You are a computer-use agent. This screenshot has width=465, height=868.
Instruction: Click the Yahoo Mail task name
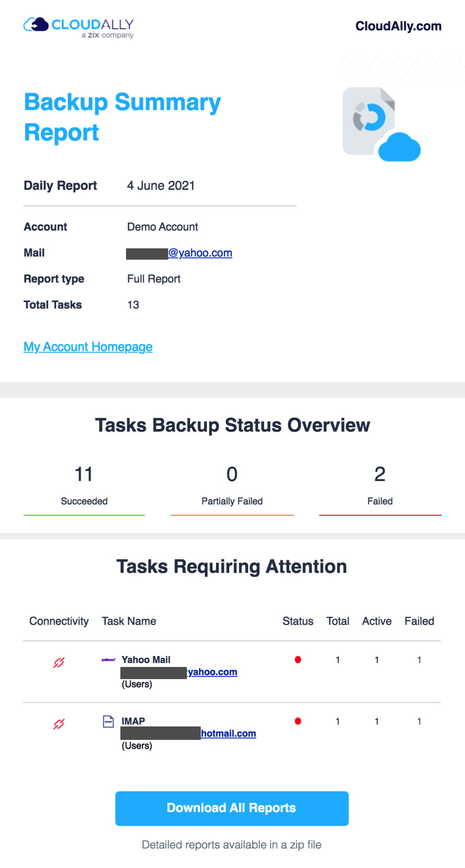point(146,660)
